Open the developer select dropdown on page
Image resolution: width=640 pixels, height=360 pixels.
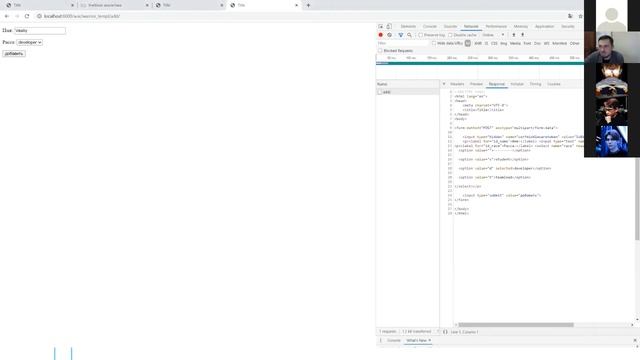pos(29,42)
